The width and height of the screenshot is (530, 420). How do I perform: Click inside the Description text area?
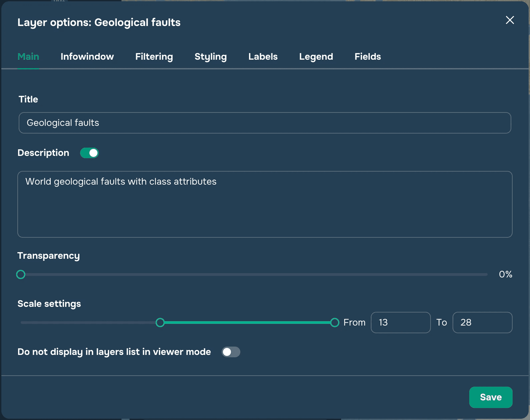[264, 204]
